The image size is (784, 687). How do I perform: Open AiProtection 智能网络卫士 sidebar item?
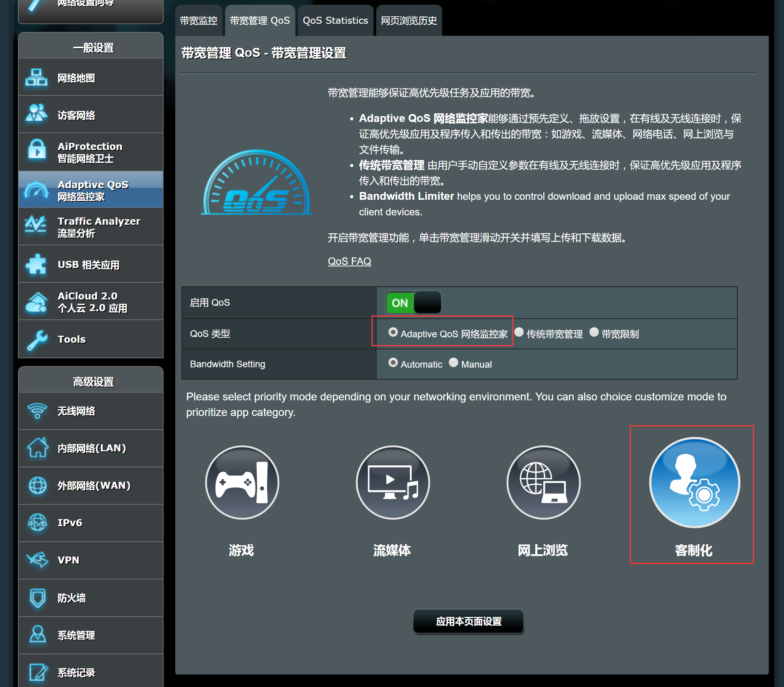90,152
